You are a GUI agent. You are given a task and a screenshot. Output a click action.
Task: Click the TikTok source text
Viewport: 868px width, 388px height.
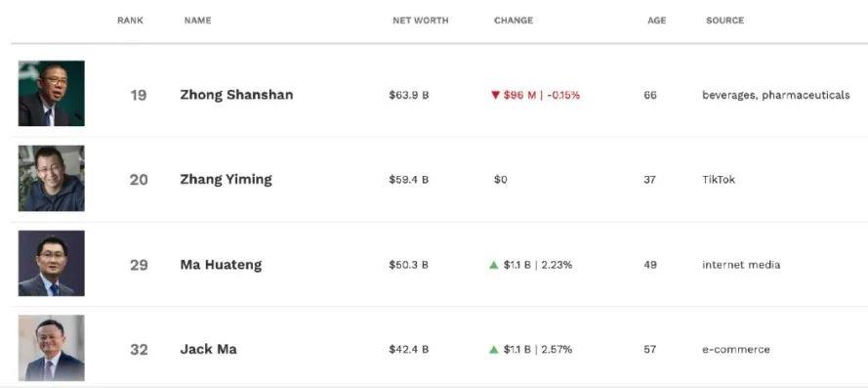tap(719, 180)
